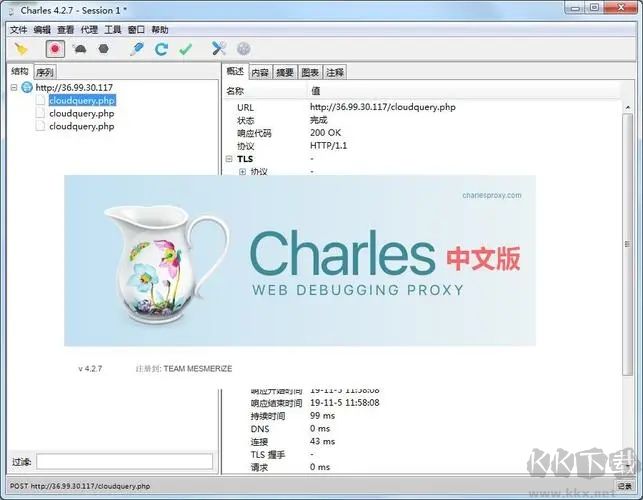Toggle the red record button
Viewport: 643px width, 500px height.
click(55, 49)
